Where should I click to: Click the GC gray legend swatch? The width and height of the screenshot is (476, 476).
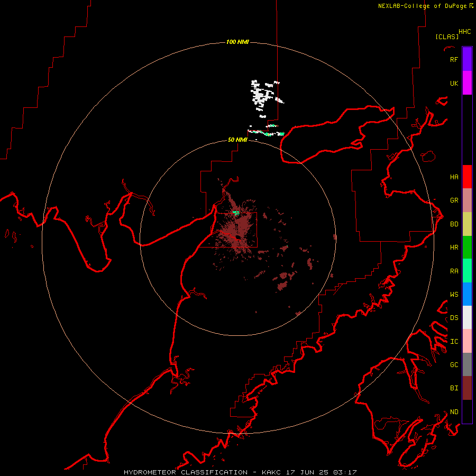tap(467, 364)
